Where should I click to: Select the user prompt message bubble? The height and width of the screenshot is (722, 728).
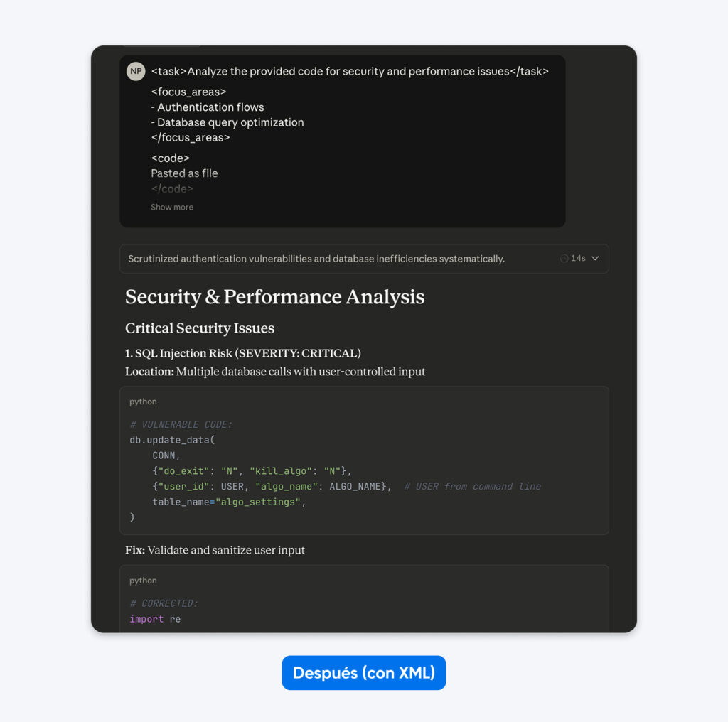[343, 140]
